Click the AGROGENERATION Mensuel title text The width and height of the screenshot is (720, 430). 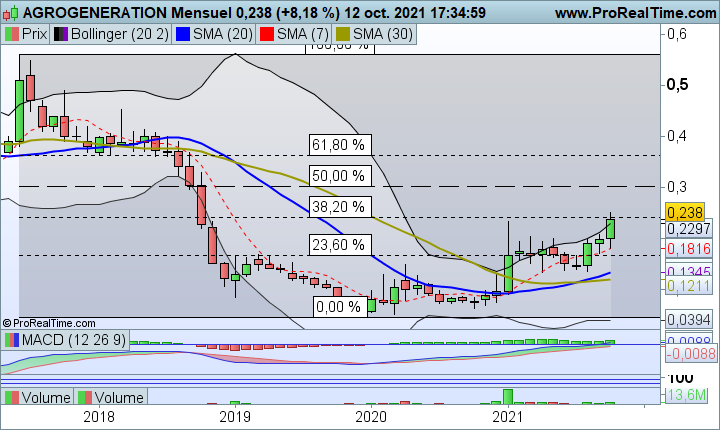[x=127, y=13]
